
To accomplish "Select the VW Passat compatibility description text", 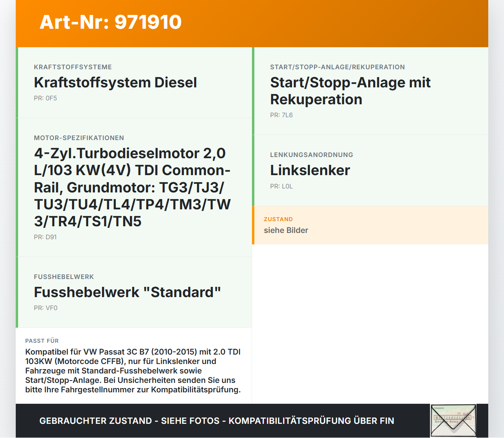I will [132, 370].
